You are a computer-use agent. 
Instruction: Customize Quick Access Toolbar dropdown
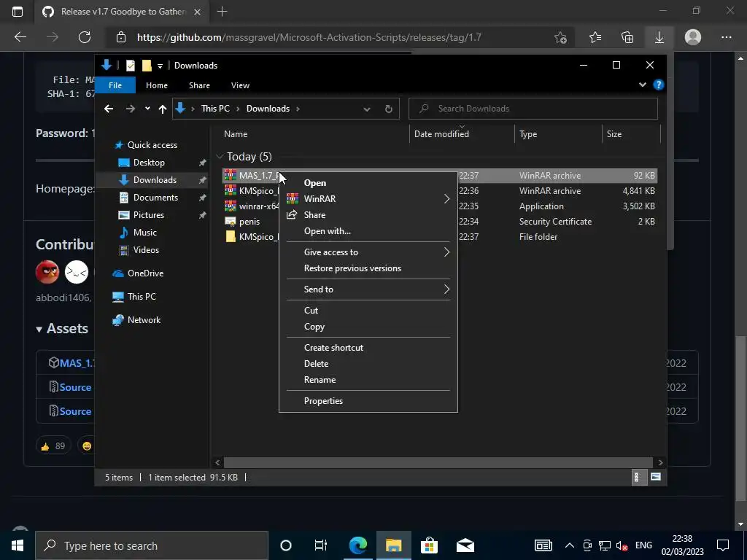coord(160,66)
